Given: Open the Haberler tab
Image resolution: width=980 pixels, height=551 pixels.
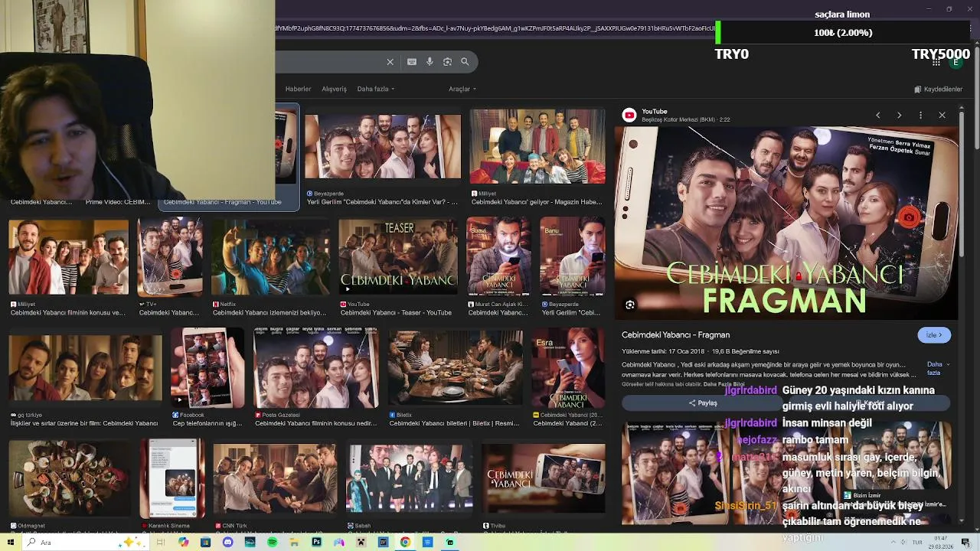Looking at the screenshot, I should click(298, 89).
